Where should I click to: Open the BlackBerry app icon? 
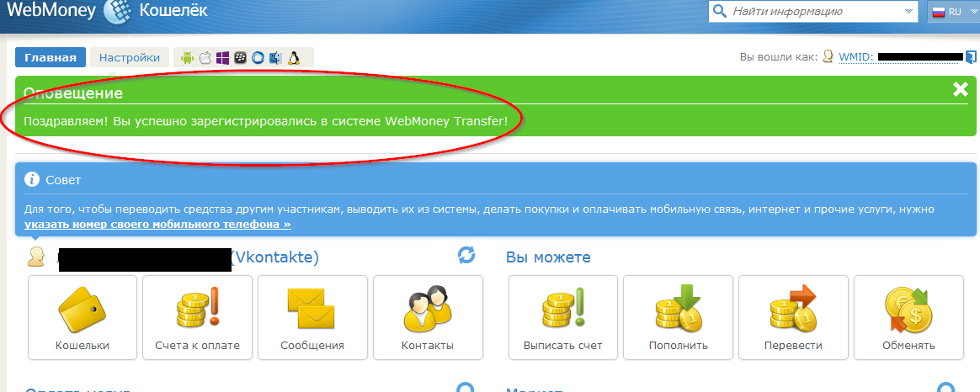[240, 58]
